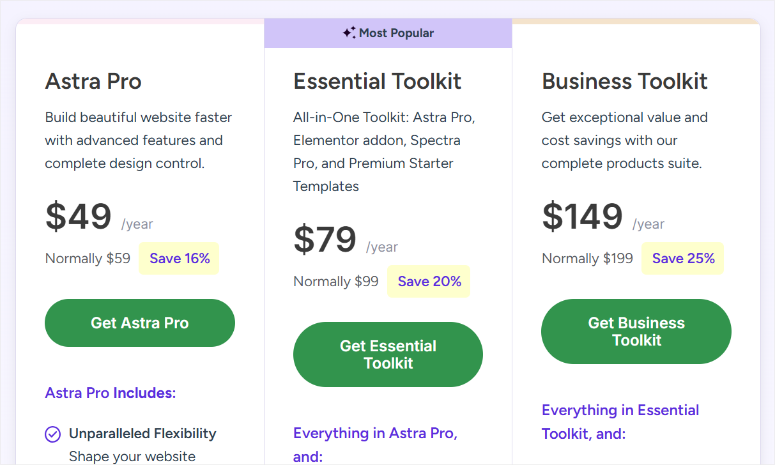Click the Get Business Toolkit button

click(636, 332)
